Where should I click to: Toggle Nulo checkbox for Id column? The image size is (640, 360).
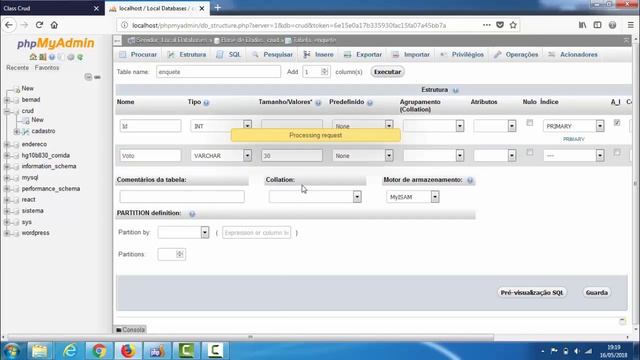pos(529,123)
